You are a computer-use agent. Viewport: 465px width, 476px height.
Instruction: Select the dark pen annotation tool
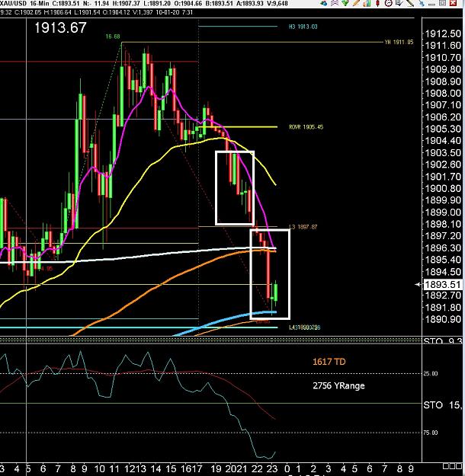click(410, 3)
